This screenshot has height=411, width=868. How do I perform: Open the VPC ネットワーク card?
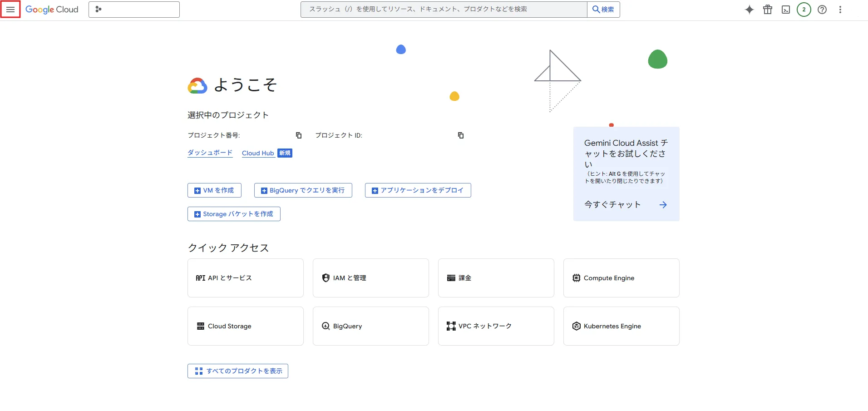tap(496, 326)
